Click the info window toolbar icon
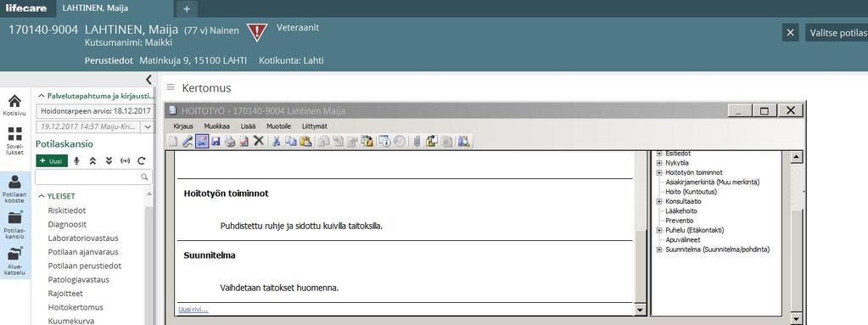868x325 pixels. [x=384, y=141]
